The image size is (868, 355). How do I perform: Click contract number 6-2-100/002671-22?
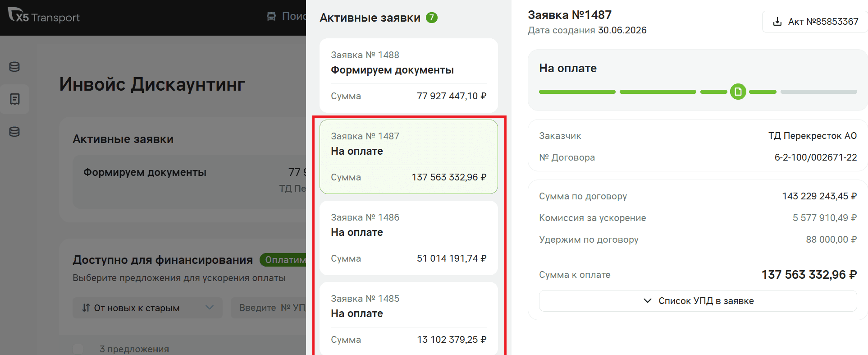click(x=816, y=157)
